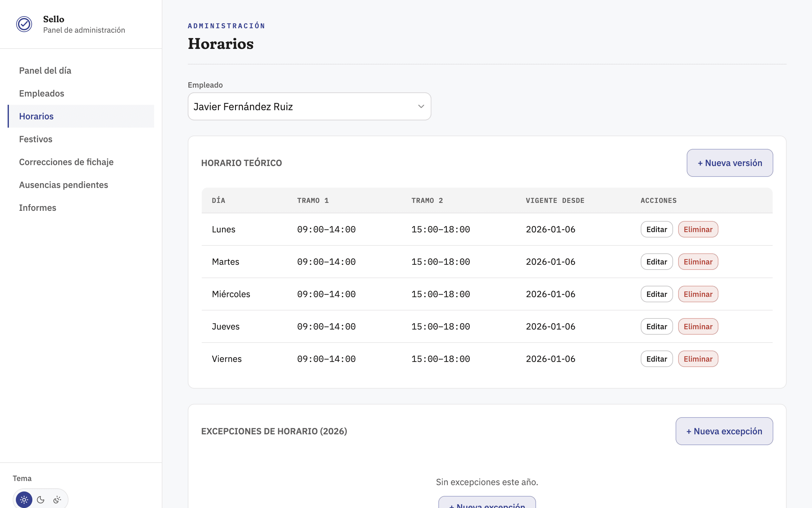The image size is (812, 508).
Task: Switch to dark theme moon icon
Action: coord(41,500)
